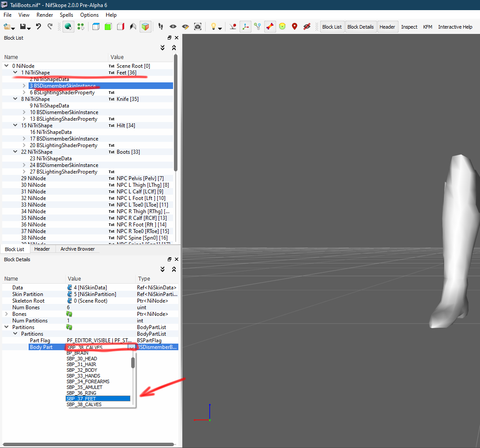Float the Block List panel
480x448 pixels.
click(170, 38)
